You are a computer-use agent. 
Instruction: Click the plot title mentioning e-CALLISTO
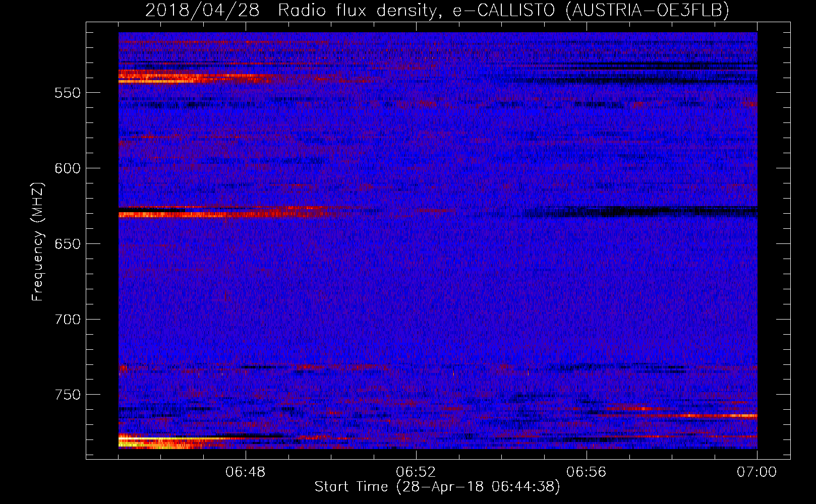(437, 10)
